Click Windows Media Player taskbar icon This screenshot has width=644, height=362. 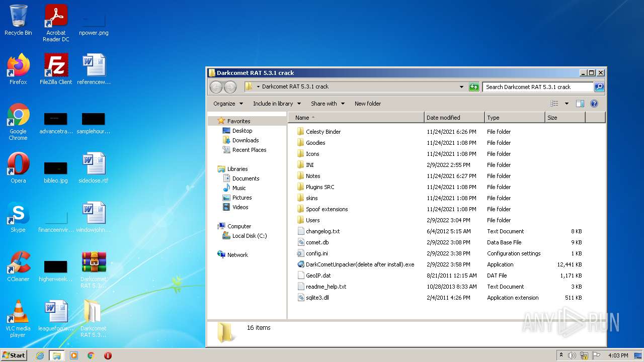coord(74,355)
